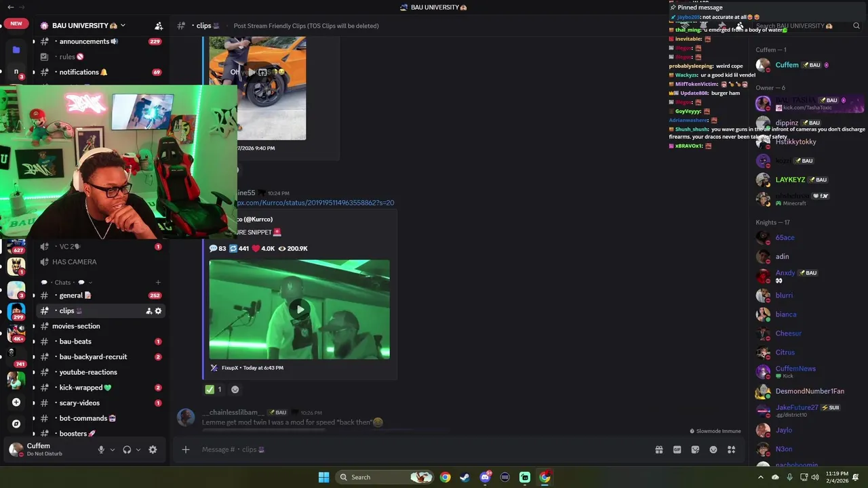Viewport: 868px width, 488px height.
Task: Click the add reaction smiley under the FixupX post
Action: 235,389
